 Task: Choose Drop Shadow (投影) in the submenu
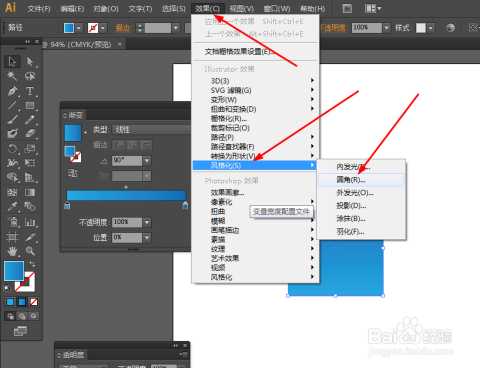tap(361, 206)
